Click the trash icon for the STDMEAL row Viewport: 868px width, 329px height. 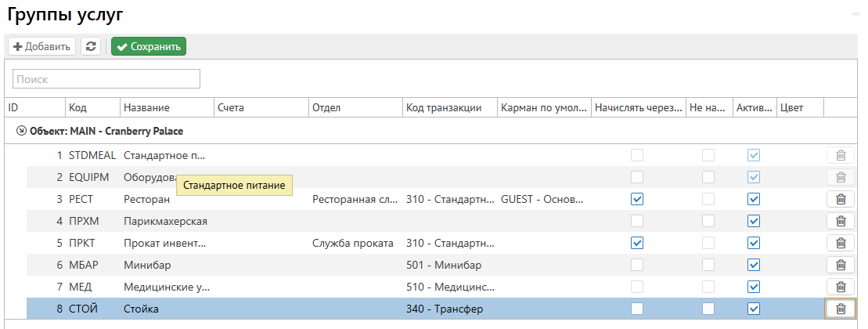(x=841, y=155)
